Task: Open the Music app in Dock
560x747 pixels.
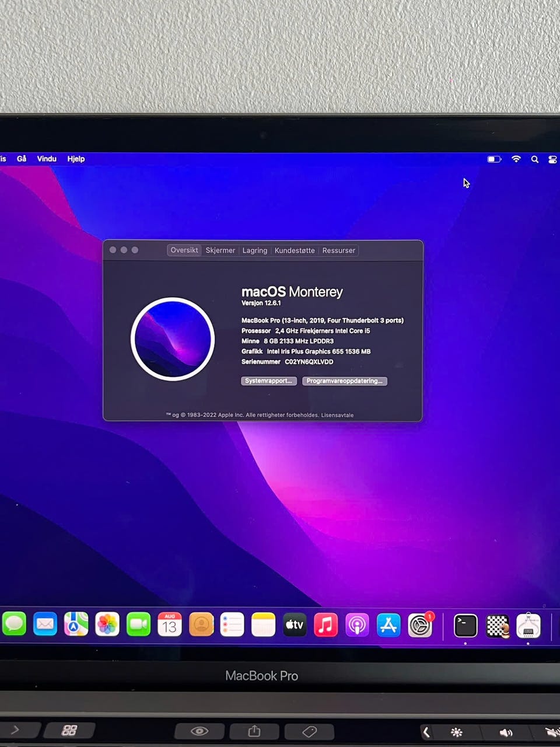Action: coord(326,624)
